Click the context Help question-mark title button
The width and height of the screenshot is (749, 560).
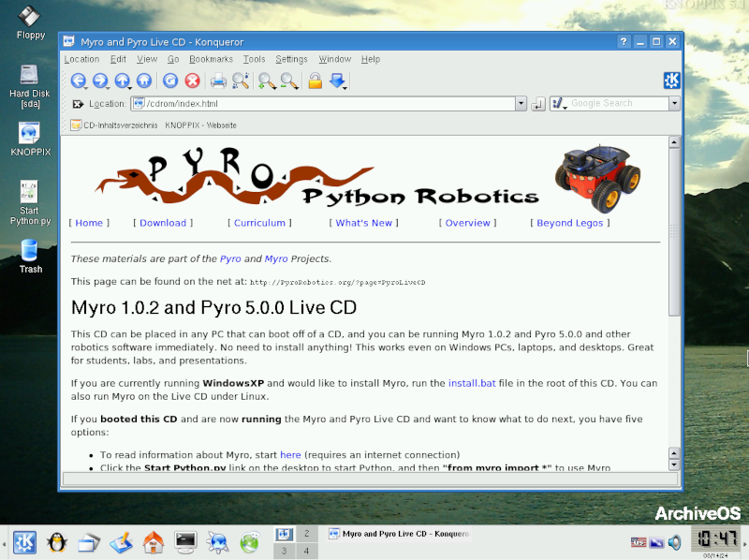click(624, 41)
